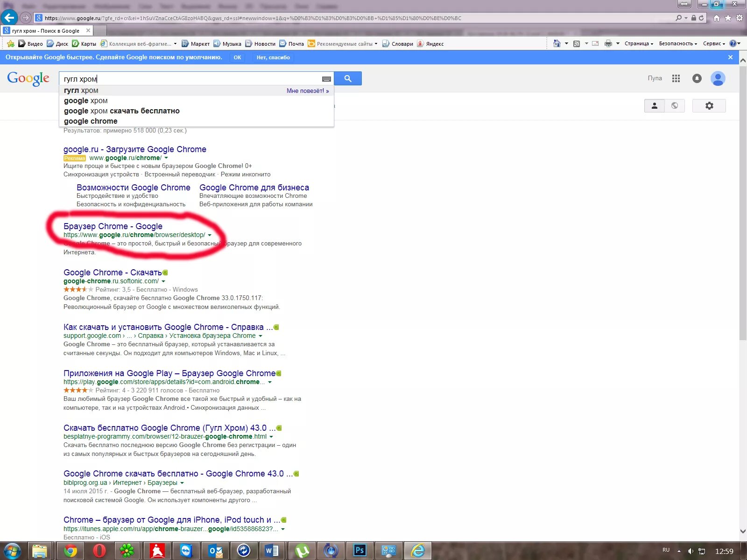Open the Сервис dropdown menu
The image size is (747, 560).
[714, 43]
